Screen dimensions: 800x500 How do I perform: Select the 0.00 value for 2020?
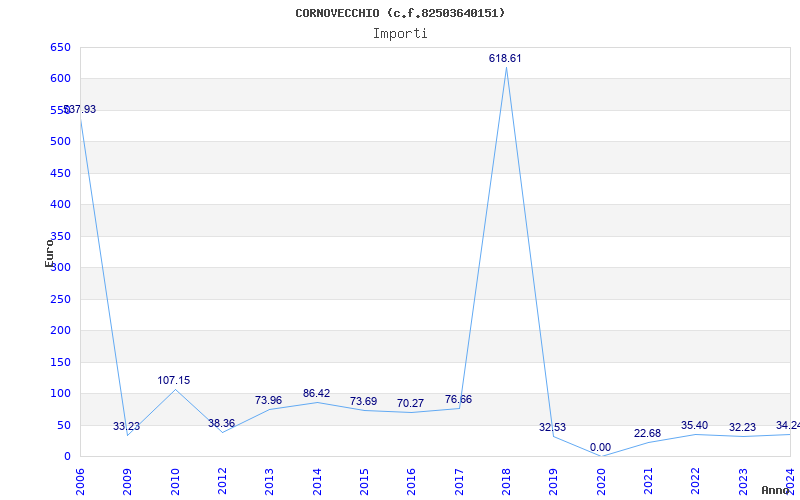tap(601, 447)
